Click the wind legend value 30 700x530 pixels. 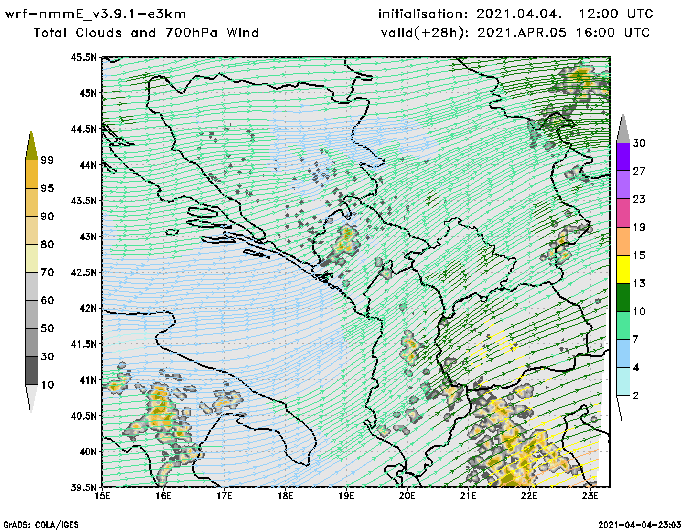click(639, 143)
